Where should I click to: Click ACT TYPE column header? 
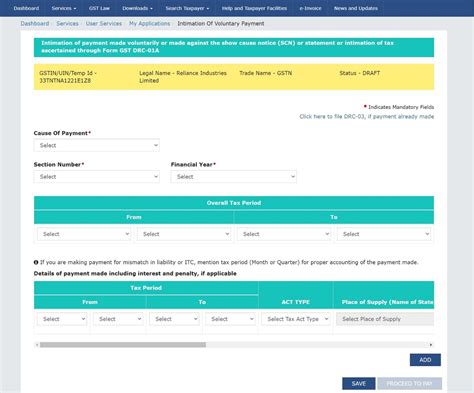coord(296,302)
